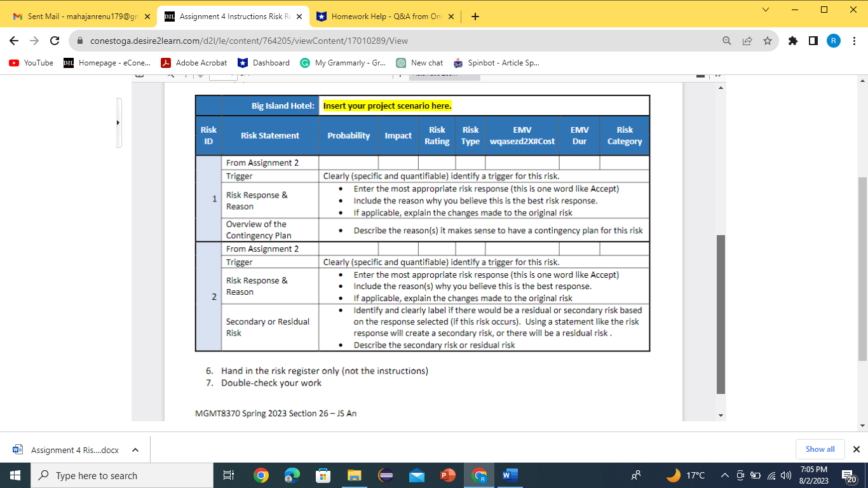The height and width of the screenshot is (488, 868).
Task: Open the Windows Start menu
Action: (x=15, y=475)
